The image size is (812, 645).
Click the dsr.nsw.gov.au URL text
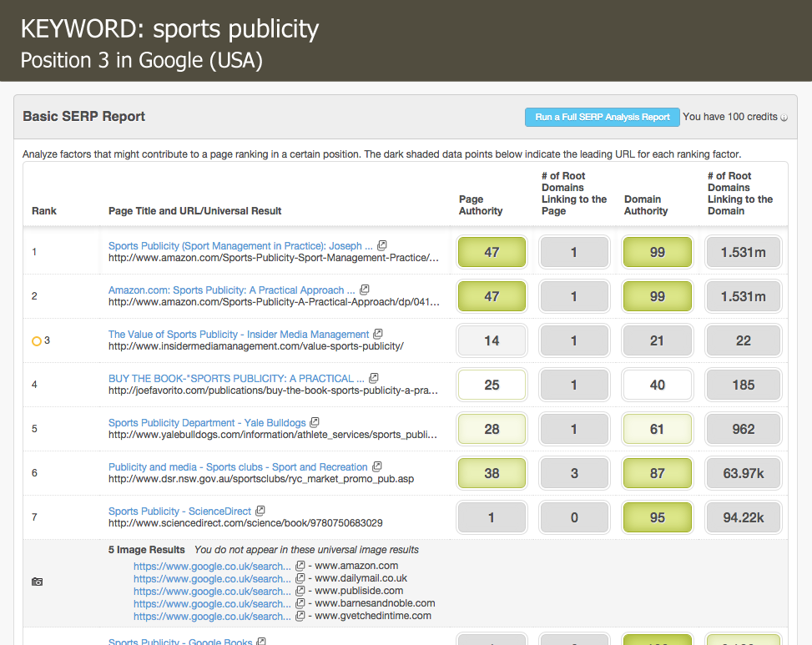[x=261, y=479]
